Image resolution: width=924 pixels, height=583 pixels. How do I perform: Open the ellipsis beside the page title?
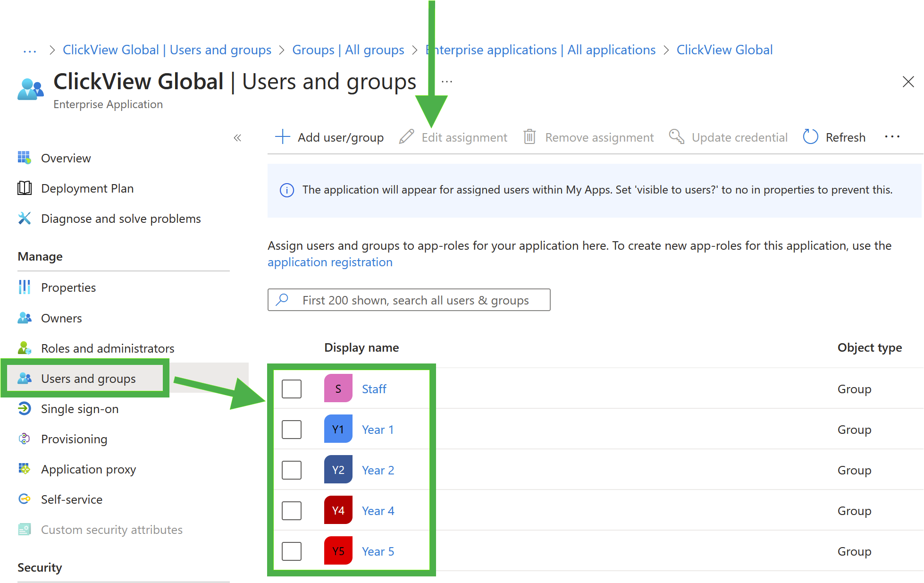coord(447,82)
